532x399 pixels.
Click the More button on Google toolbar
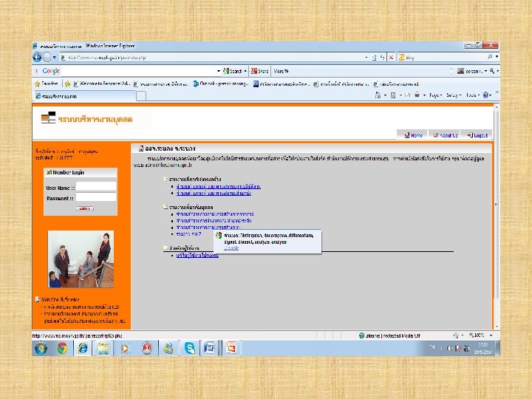281,71
